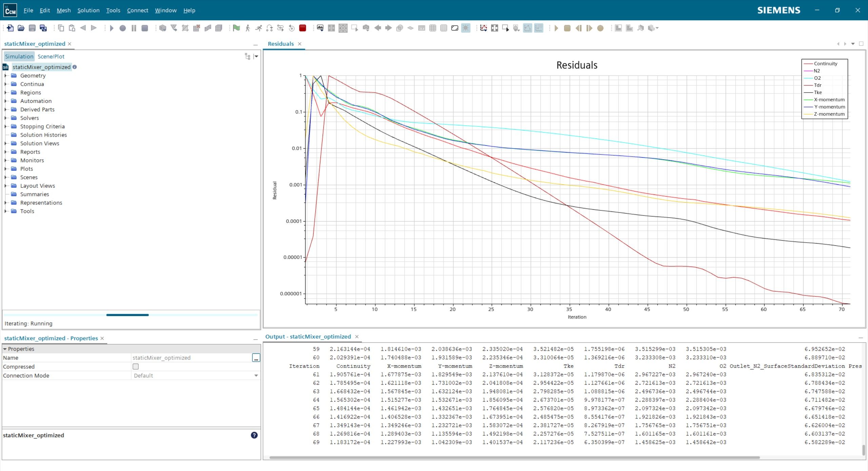Screen dimensions: 868x471
Task: Open the File menu
Action: pyautogui.click(x=28, y=10)
